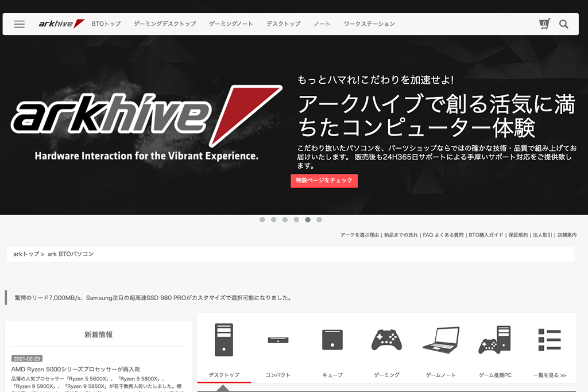Viewport: 588px width, 392px height.
Task: Click 一覧を見る >> label
Action: coord(550,375)
